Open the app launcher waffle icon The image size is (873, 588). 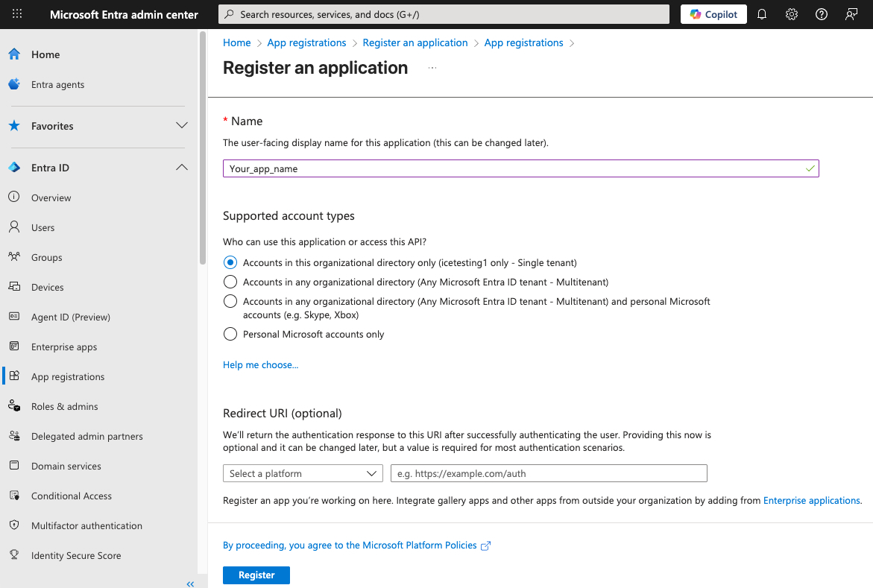17,14
